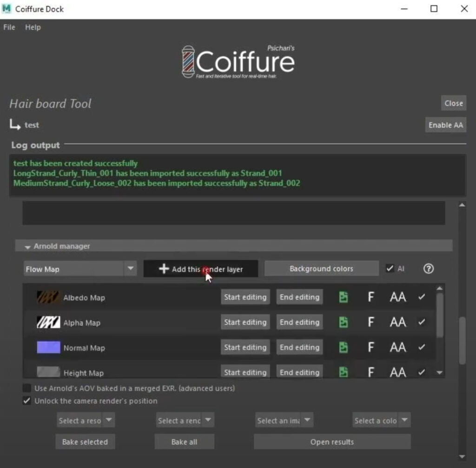Open Background colors settings

tap(322, 269)
